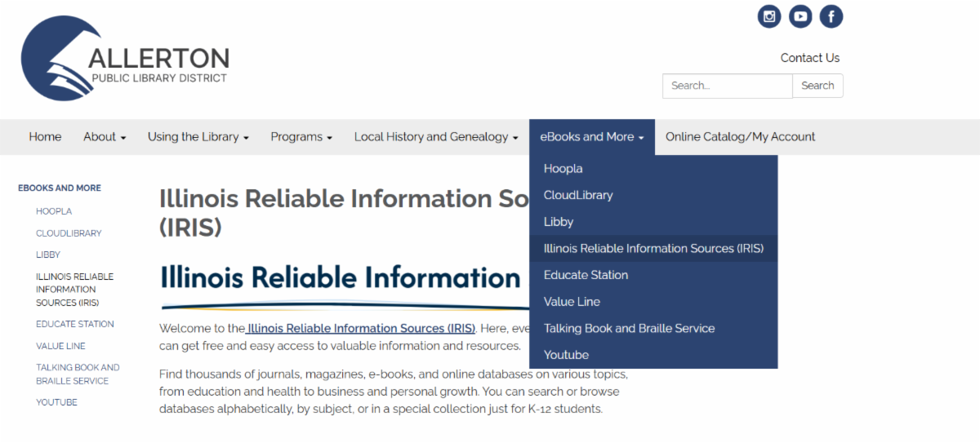
Task: Click the Contact Us link
Action: pos(809,58)
